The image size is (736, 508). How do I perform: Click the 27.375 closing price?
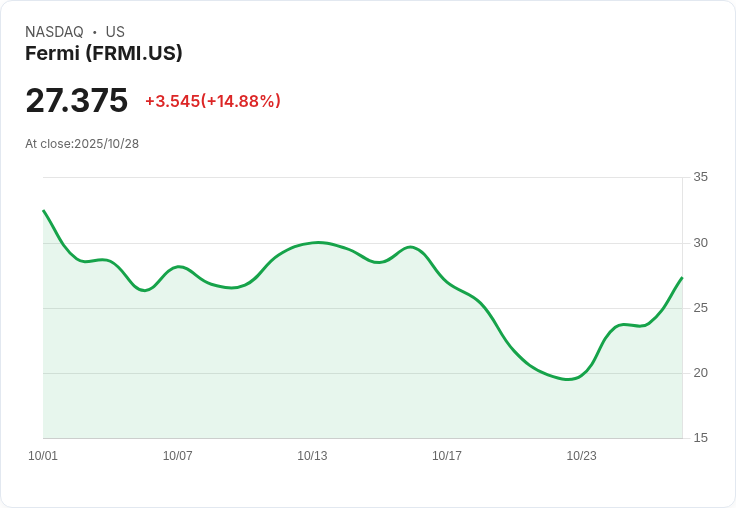click(77, 100)
